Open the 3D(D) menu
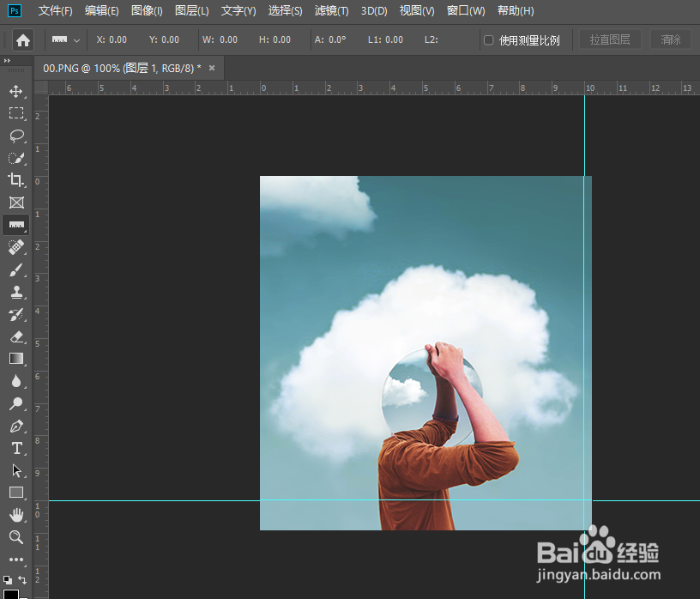The width and height of the screenshot is (700, 599). point(374,10)
